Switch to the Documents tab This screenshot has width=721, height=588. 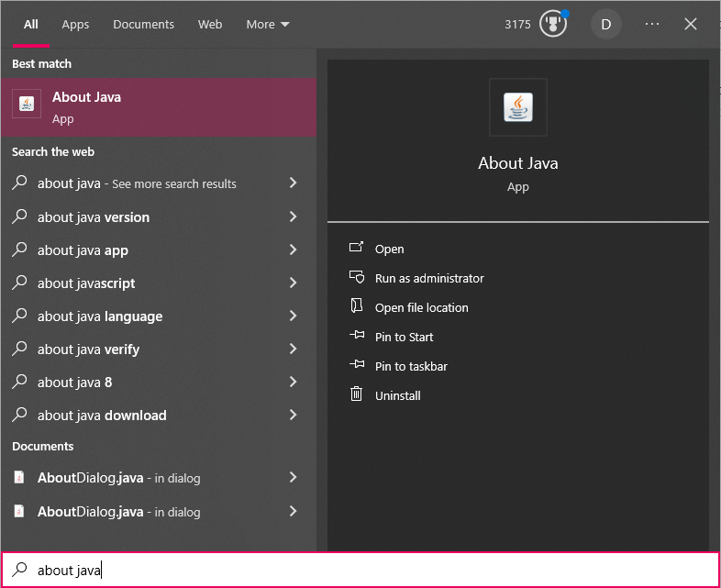143,25
